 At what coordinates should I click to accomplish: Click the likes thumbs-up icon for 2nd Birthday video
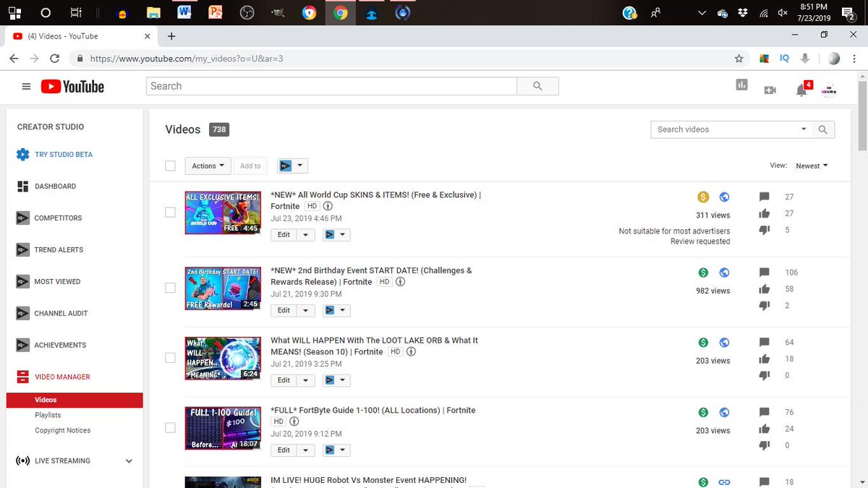765,289
